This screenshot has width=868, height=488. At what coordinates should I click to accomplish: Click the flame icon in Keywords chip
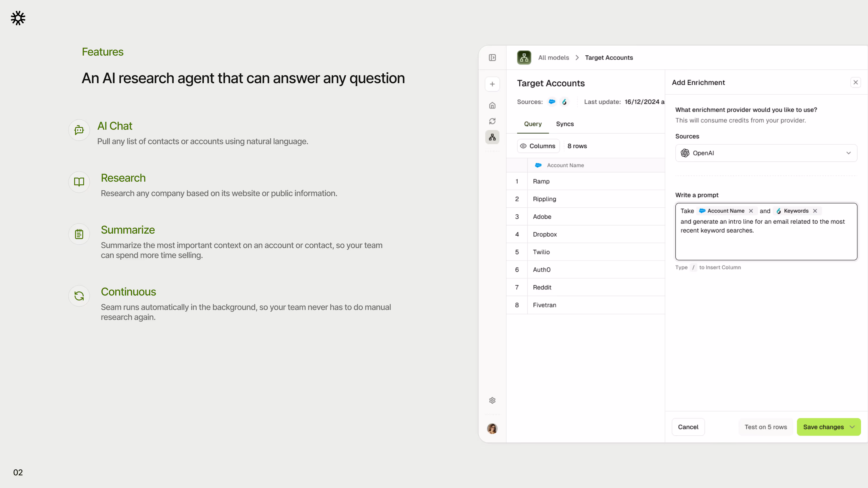pyautogui.click(x=779, y=211)
